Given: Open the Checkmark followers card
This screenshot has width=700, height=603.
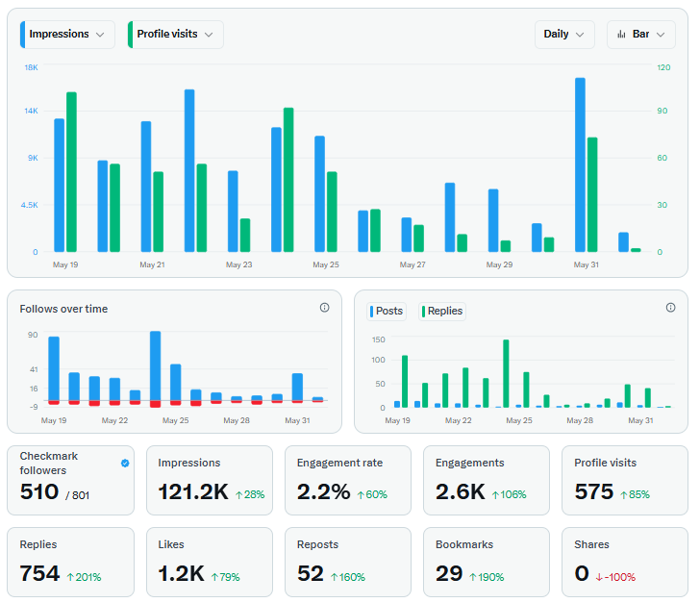Looking at the screenshot, I should tap(70, 480).
